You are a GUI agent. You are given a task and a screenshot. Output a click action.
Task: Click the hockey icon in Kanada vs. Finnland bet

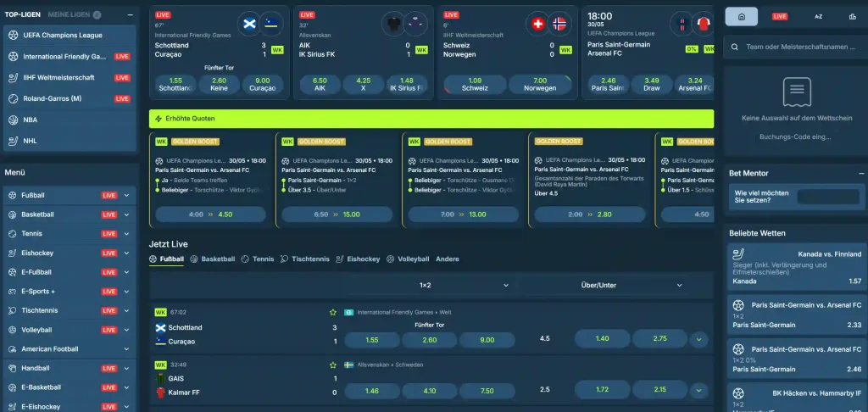738,254
